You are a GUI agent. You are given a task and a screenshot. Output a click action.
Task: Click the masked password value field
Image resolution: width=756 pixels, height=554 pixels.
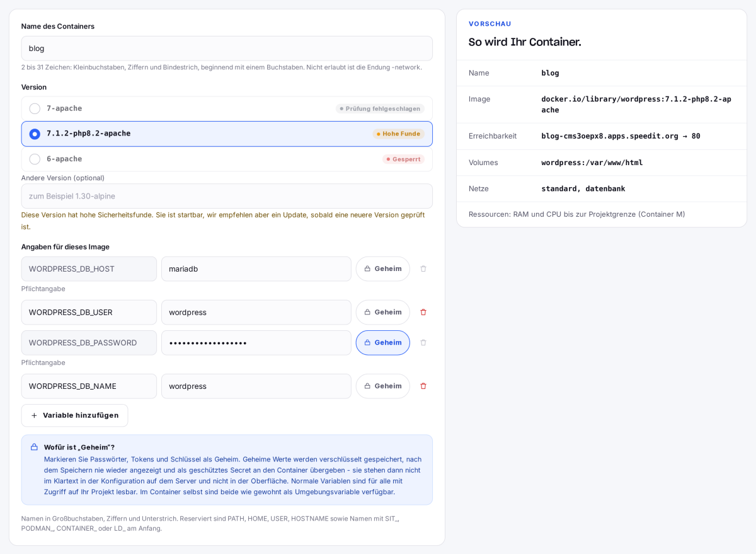pos(256,342)
